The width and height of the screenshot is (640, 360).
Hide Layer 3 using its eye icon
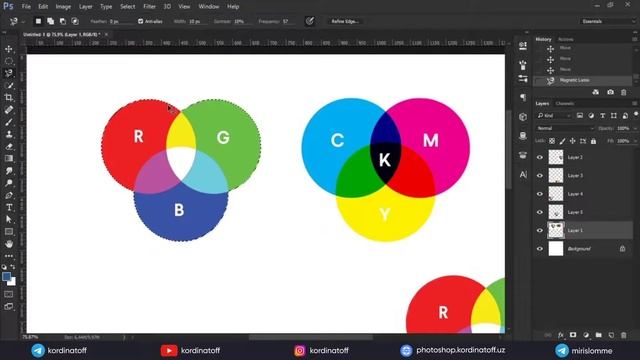(x=540, y=176)
